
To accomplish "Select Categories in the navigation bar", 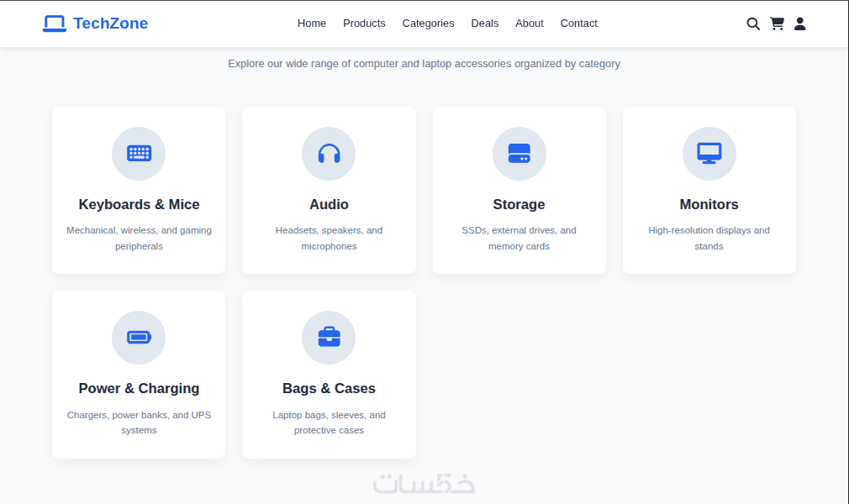I will (428, 24).
